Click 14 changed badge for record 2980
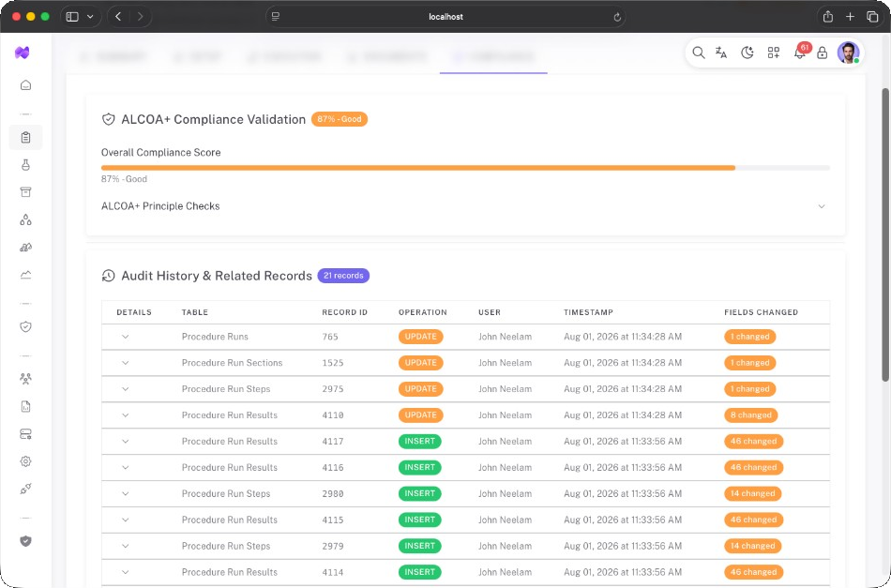The height and width of the screenshot is (588, 891). 752,493
